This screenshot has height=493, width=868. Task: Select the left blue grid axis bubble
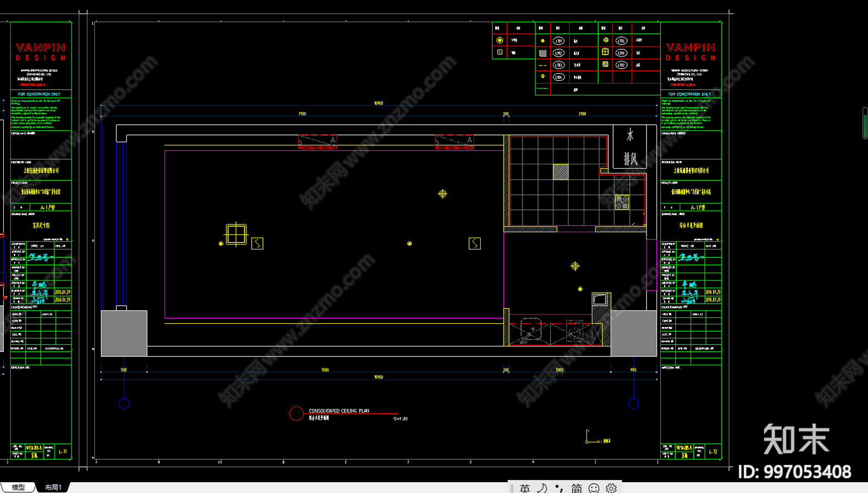tap(124, 403)
